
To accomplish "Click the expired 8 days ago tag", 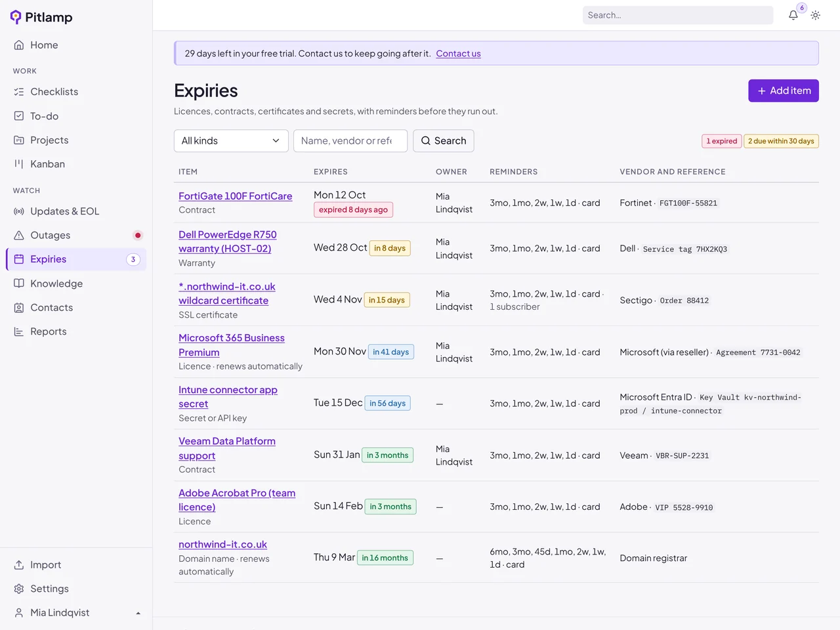I will [x=353, y=210].
